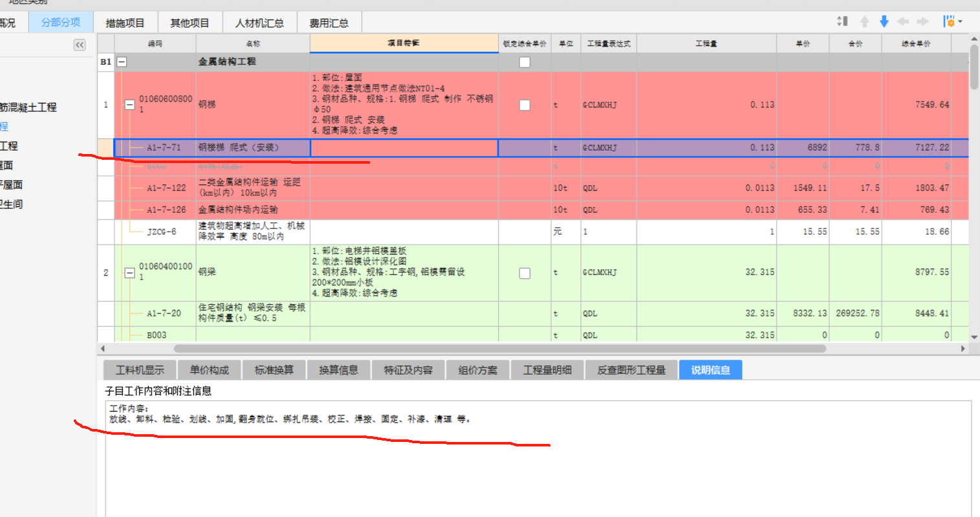Image resolution: width=980 pixels, height=517 pixels.
Task: Open the 其他项目 tab
Action: [190, 23]
